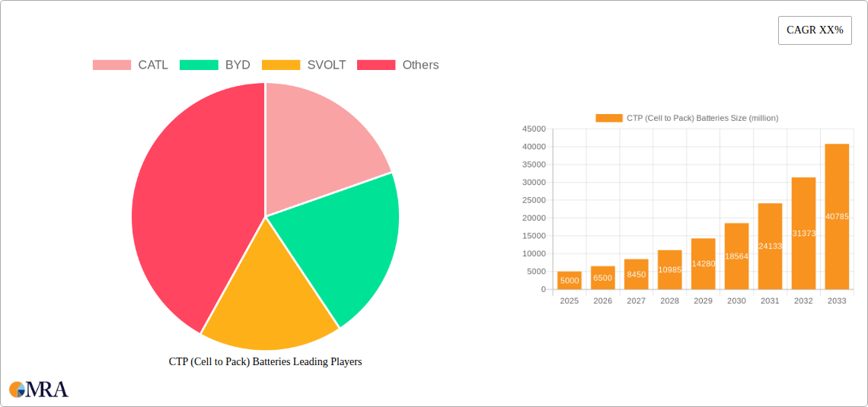
Task: Toggle the BYD legend color swatch
Action: coord(199,65)
